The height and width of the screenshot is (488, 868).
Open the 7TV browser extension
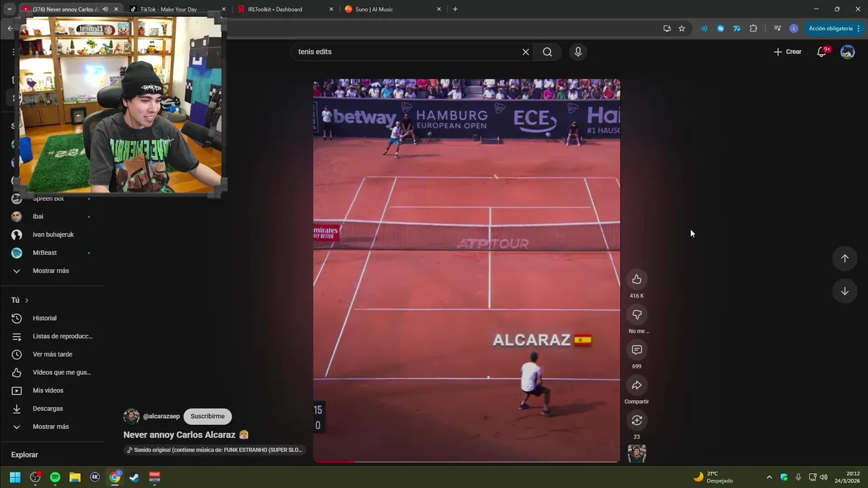coord(736,28)
